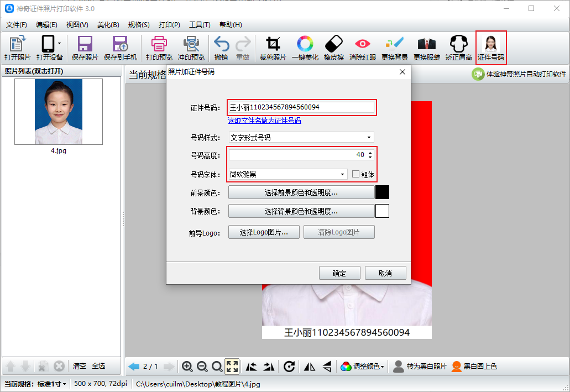Open the 调整颜色 dropdown
The height and width of the screenshot is (392, 570).
click(363, 367)
